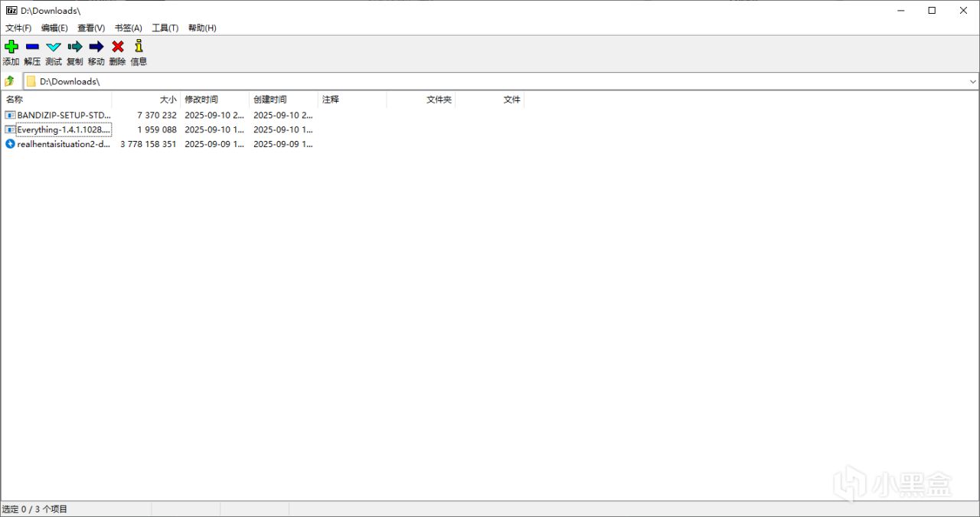980x517 pixels.
Task: Sort by the 名称 column header
Action: click(57, 100)
